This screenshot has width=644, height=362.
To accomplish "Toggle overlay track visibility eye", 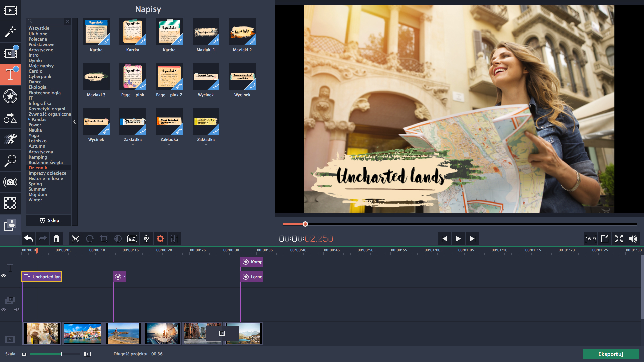I will tap(4, 310).
